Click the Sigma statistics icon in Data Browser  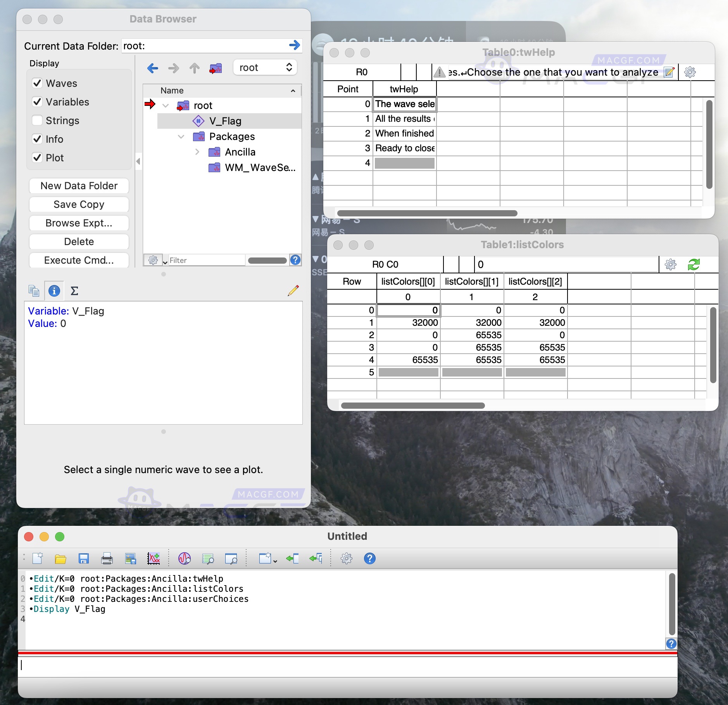point(74,290)
